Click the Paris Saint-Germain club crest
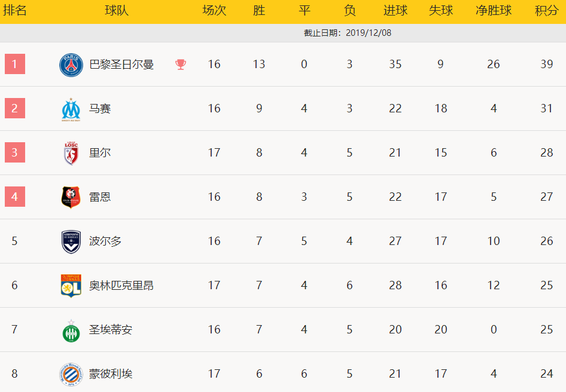Screen dimensions: 566x392 (71, 65)
